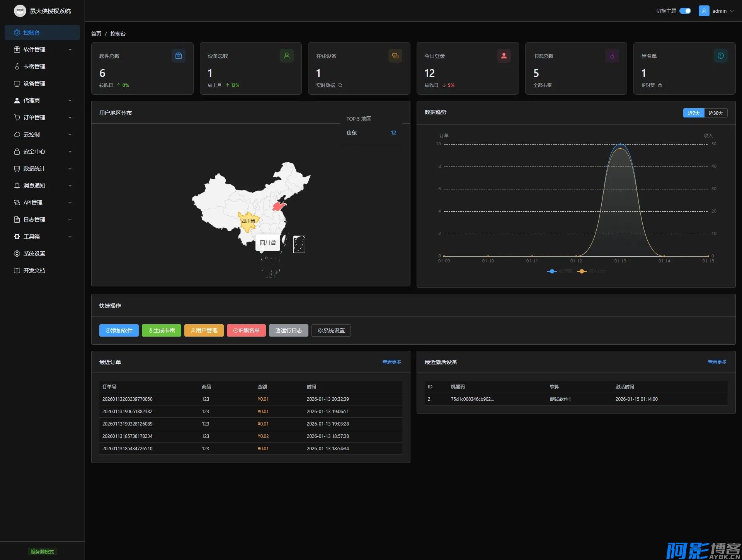The image size is (742, 560).
Task: Click the software total package icon
Action: click(178, 56)
